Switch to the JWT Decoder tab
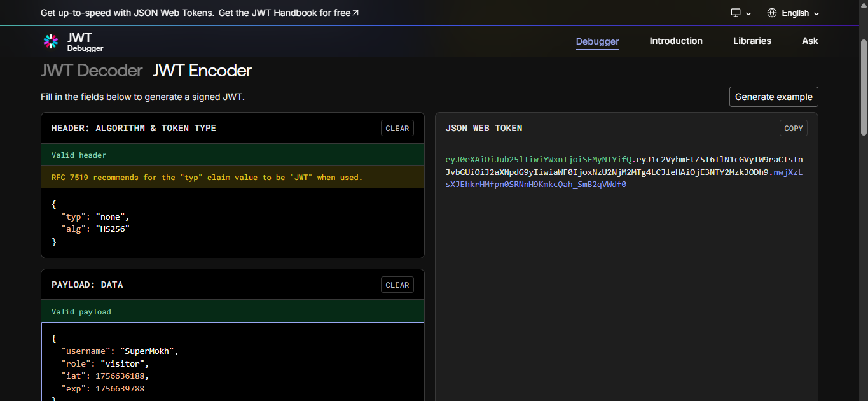This screenshot has width=868, height=401. pyautogui.click(x=92, y=71)
